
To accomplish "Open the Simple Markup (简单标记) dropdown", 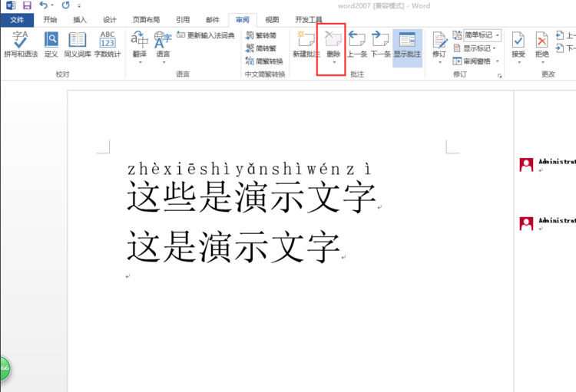I will pyautogui.click(x=482, y=35).
